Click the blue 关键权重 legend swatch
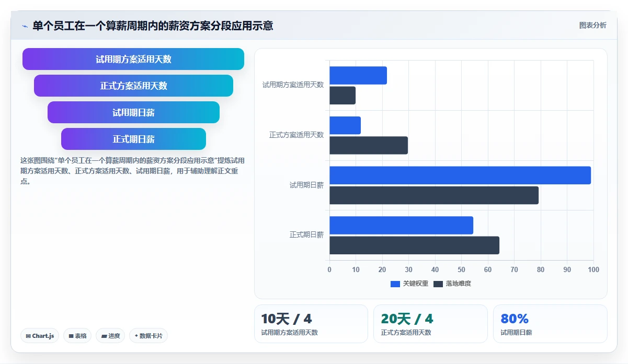 pyautogui.click(x=395, y=284)
